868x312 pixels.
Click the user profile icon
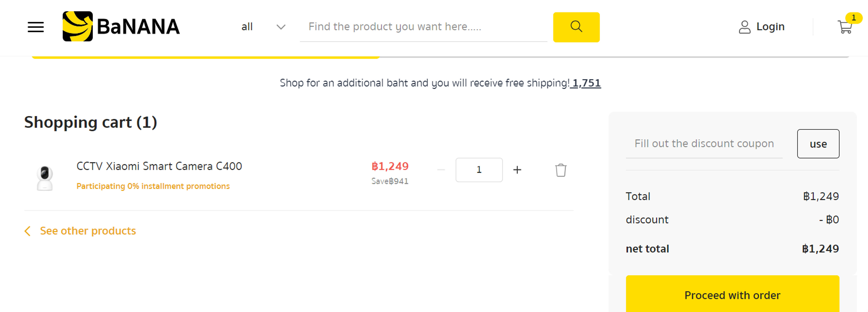744,27
